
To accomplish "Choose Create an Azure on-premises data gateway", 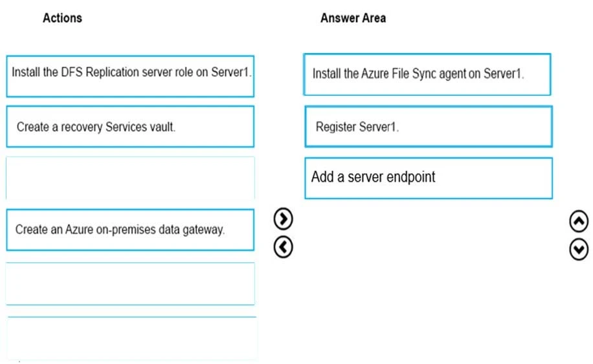I will pyautogui.click(x=130, y=230).
